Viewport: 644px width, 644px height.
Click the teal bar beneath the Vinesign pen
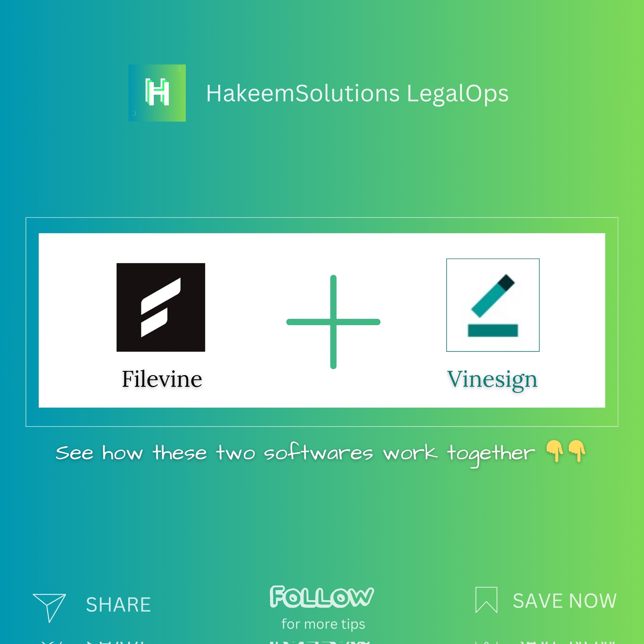(x=493, y=330)
